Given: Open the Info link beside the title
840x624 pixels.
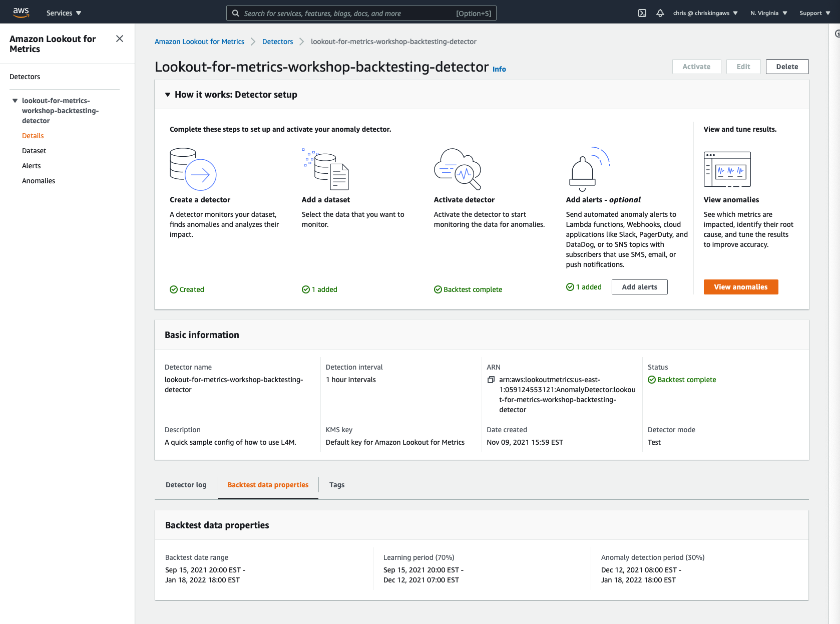Looking at the screenshot, I should 499,69.
